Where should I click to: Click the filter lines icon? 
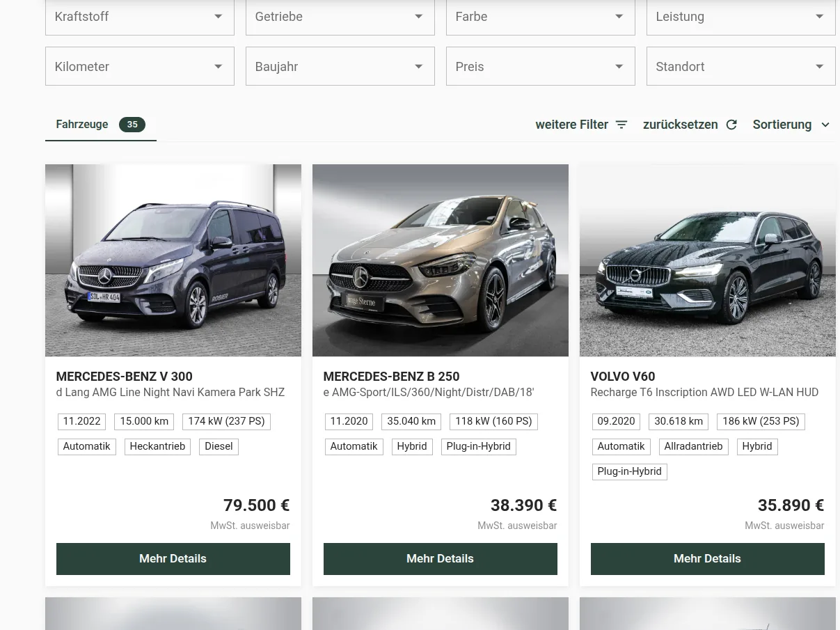tap(621, 125)
